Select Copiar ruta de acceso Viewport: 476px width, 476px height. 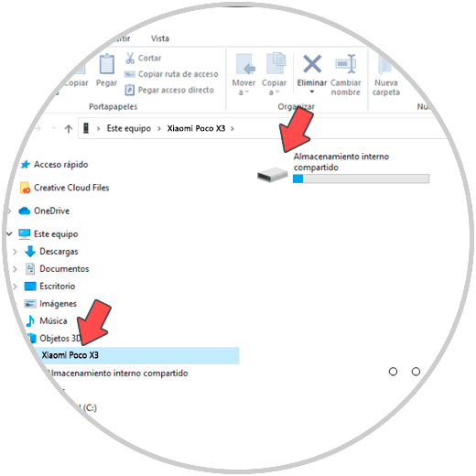pyautogui.click(x=171, y=74)
